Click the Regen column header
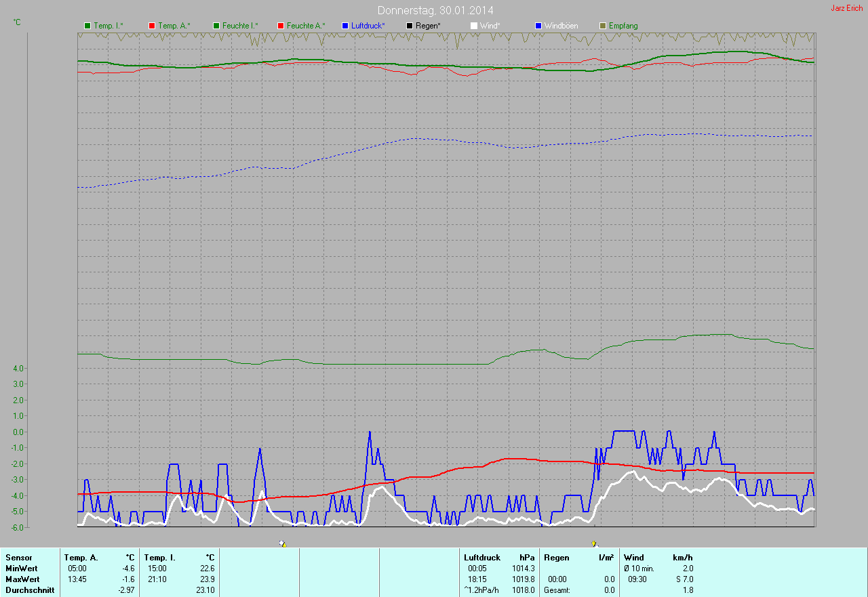This screenshot has width=868, height=597. (x=556, y=558)
